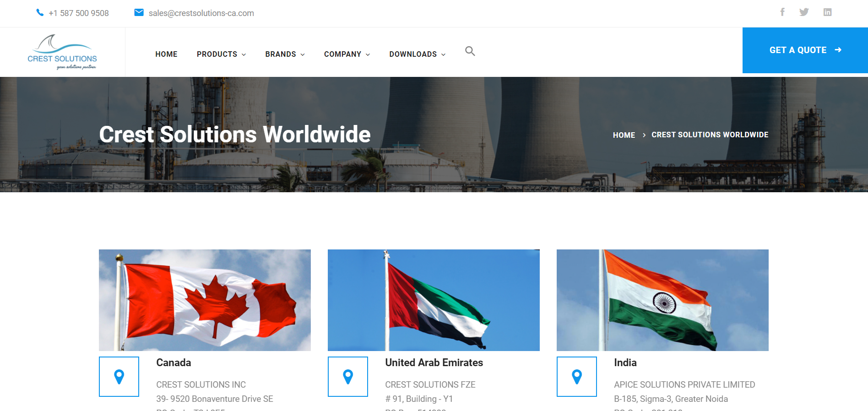
Task: Click the Get A Quote button
Action: click(x=805, y=50)
